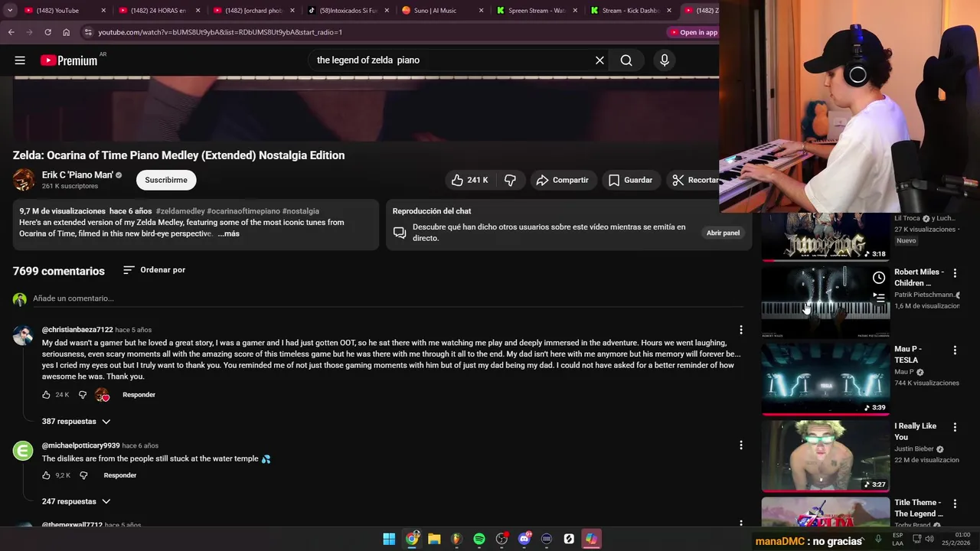The image size is (980, 551).
Task: Dislike christianbaeza7122's comment
Action: 83,395
